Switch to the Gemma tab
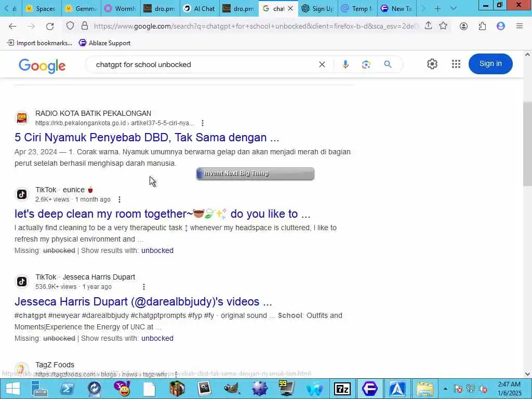 pos(81,8)
